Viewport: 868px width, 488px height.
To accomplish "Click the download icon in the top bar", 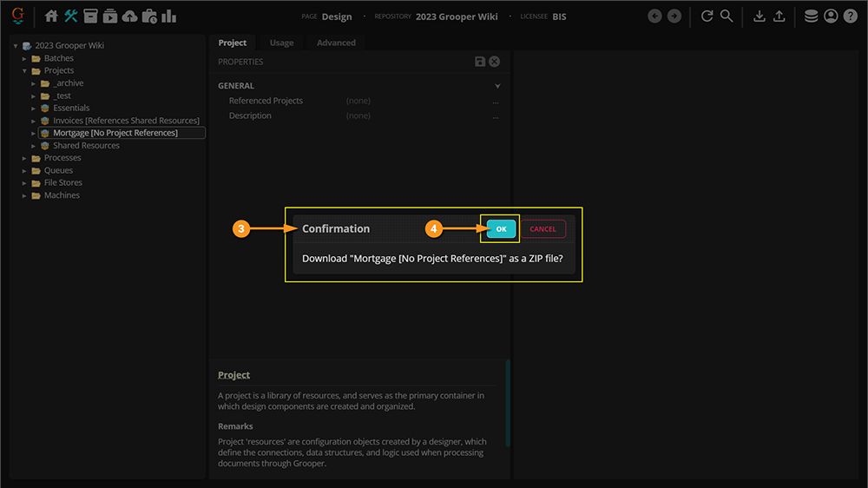I will pos(759,16).
